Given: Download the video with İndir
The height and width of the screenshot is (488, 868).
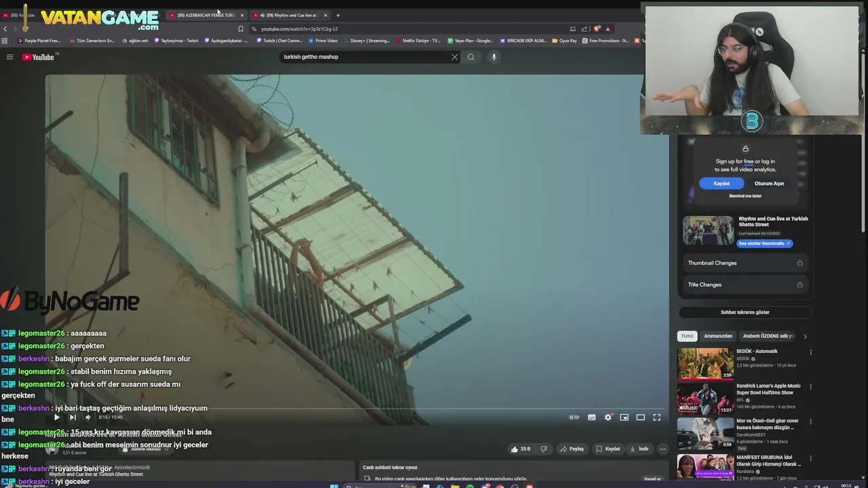Looking at the screenshot, I should [639, 449].
